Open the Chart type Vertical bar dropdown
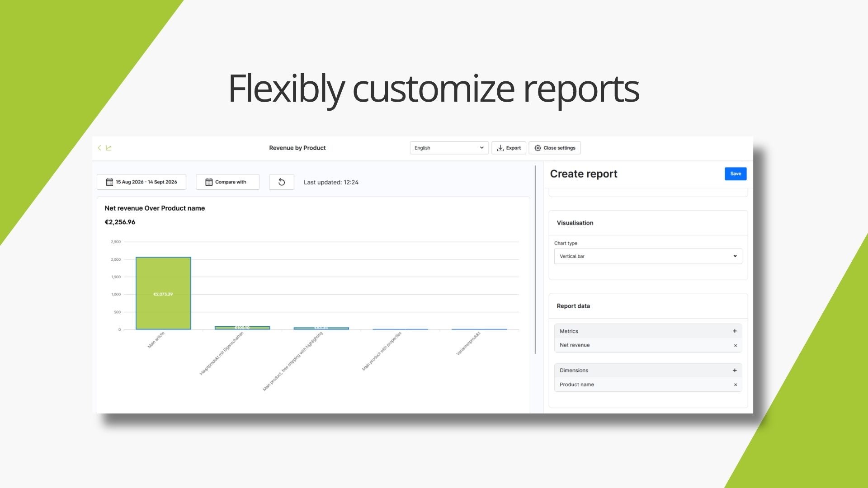The width and height of the screenshot is (868, 488). [x=648, y=256]
